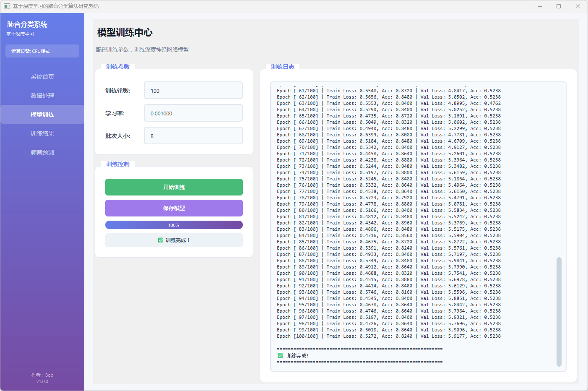The width and height of the screenshot is (588, 391).
Task: Click the purple 保存模型 button
Action: [x=174, y=208]
